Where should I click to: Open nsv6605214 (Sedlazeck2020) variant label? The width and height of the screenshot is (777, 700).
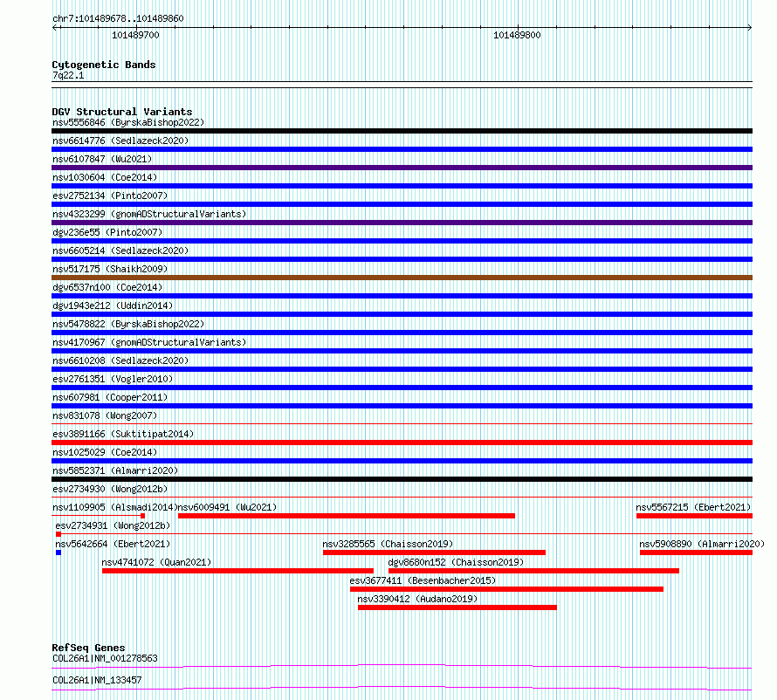(x=120, y=250)
